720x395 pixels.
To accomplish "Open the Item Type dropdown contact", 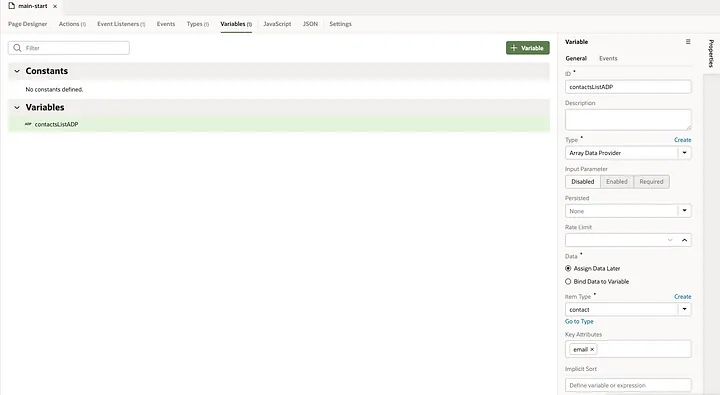I will (628, 310).
